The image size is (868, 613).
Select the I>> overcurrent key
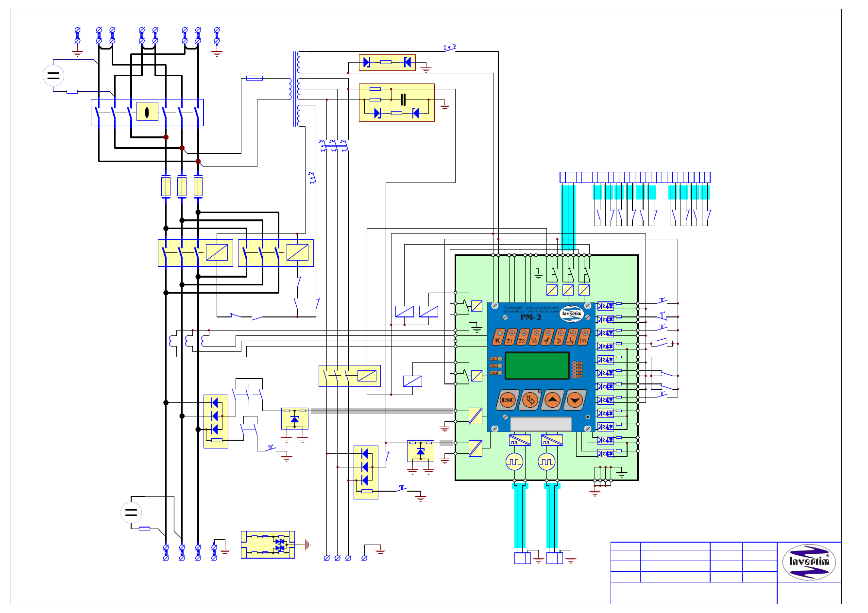[x=584, y=337]
